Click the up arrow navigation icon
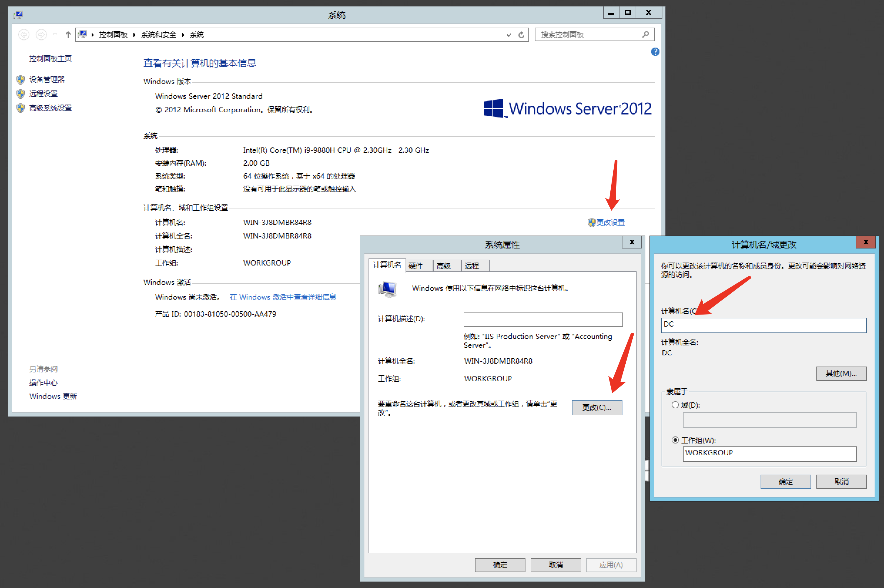 (68, 35)
